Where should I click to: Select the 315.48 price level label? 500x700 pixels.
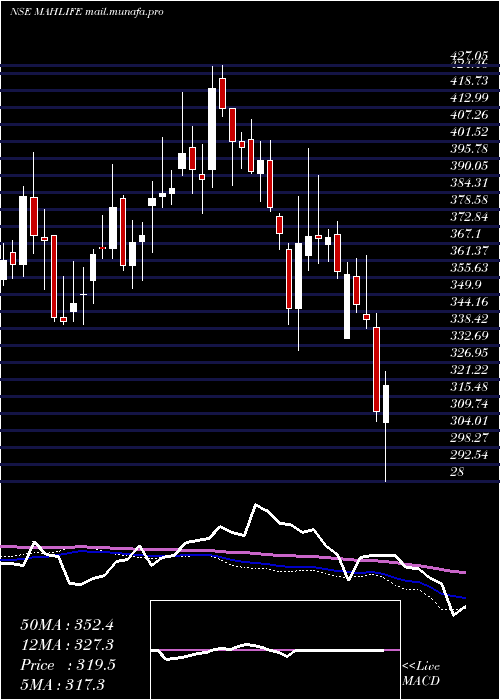[x=469, y=386]
